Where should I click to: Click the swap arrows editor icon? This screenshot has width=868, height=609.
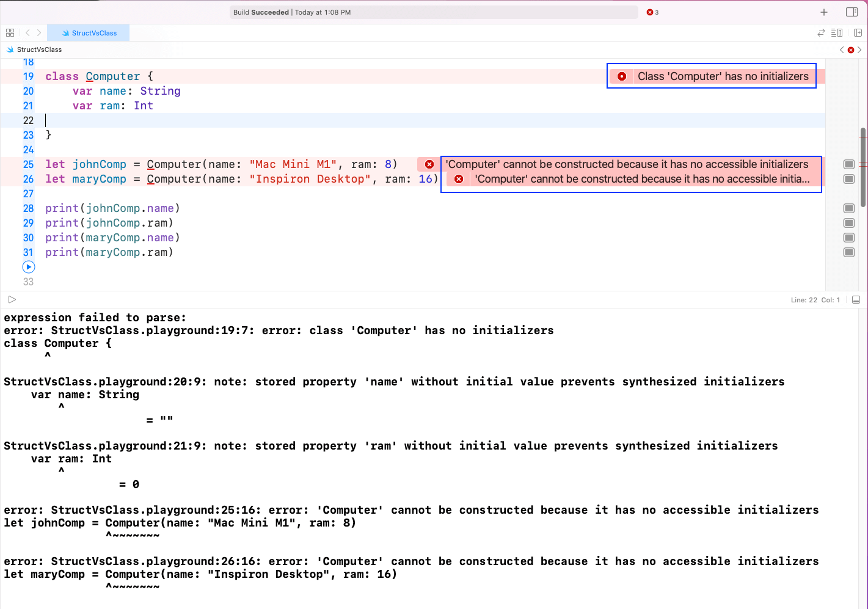(x=821, y=33)
